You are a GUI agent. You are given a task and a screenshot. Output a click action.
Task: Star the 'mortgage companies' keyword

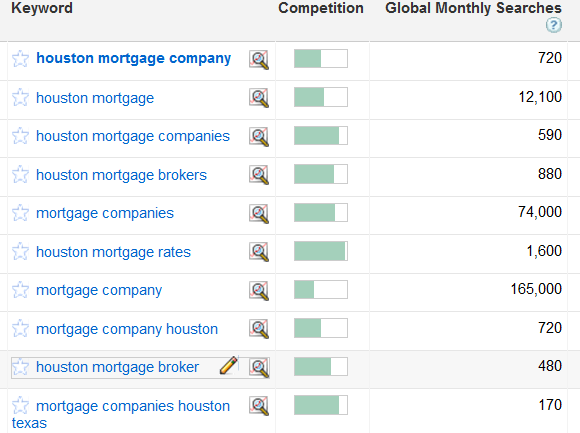click(20, 213)
